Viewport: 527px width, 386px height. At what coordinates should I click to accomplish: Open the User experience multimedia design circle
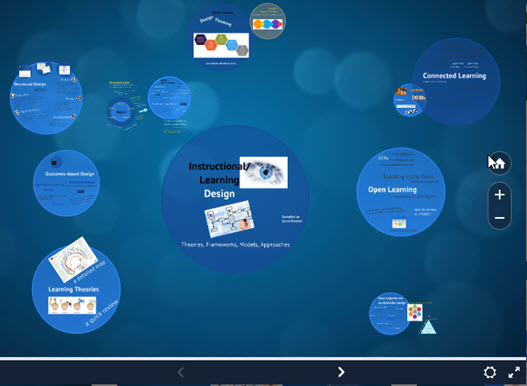[x=390, y=314]
